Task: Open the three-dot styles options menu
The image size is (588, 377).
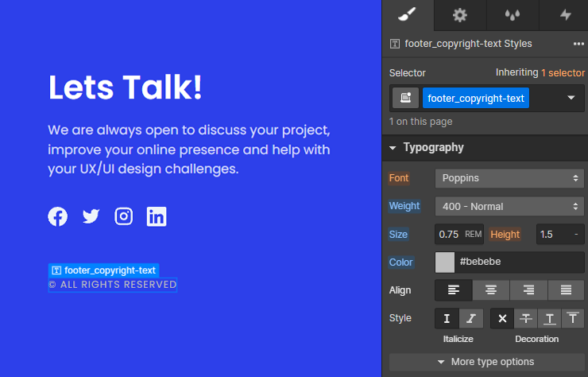Action: 578,44
